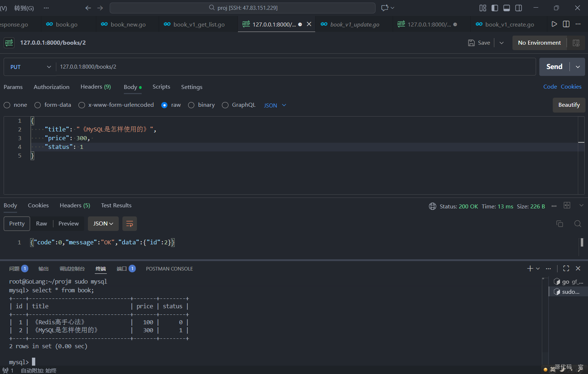588x374 pixels.
Task: Search within the response body
Action: [577, 224]
